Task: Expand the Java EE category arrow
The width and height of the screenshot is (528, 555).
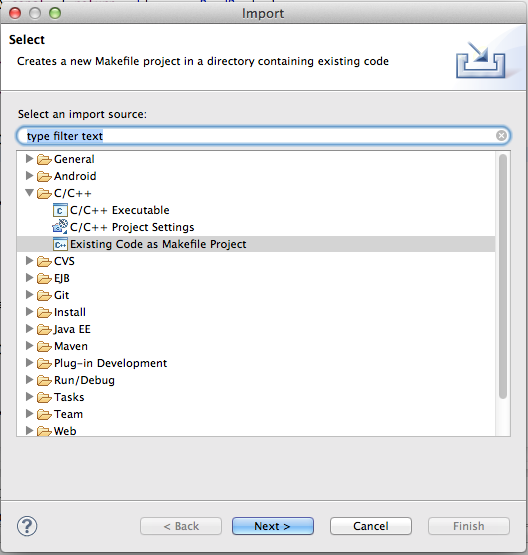Action: [30, 329]
